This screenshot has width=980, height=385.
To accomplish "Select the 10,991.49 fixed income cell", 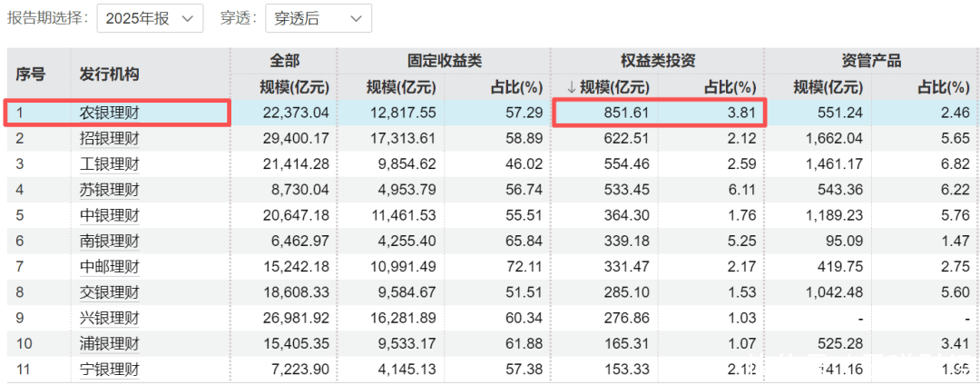I will 403,267.
